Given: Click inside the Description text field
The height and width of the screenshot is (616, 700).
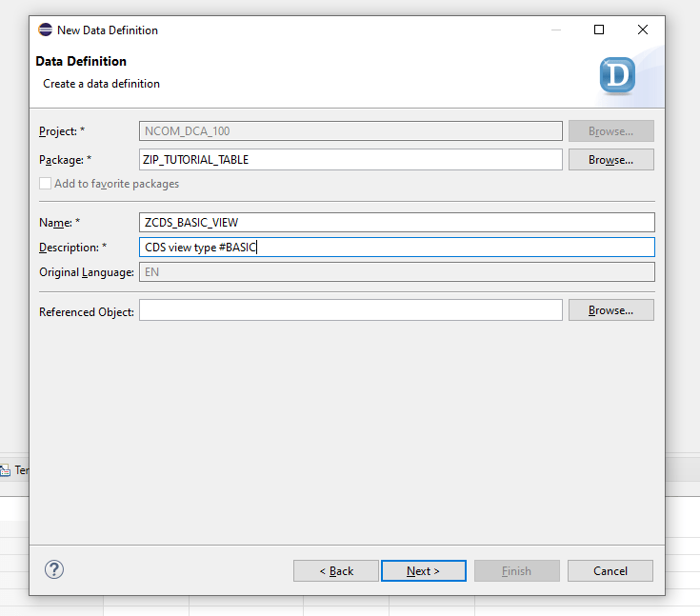Looking at the screenshot, I should 396,248.
